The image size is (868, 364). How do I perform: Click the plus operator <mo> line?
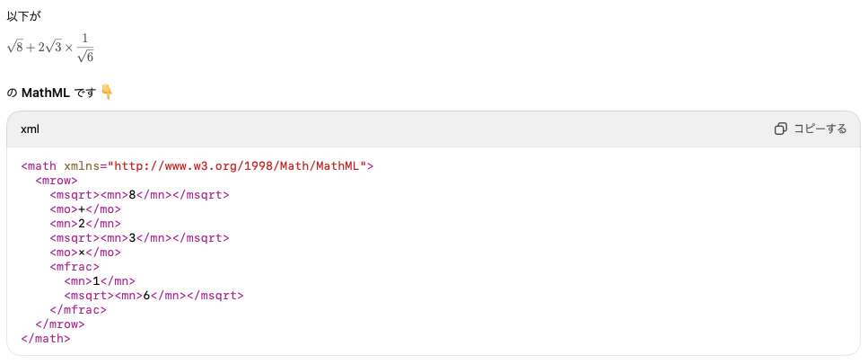(x=85, y=209)
